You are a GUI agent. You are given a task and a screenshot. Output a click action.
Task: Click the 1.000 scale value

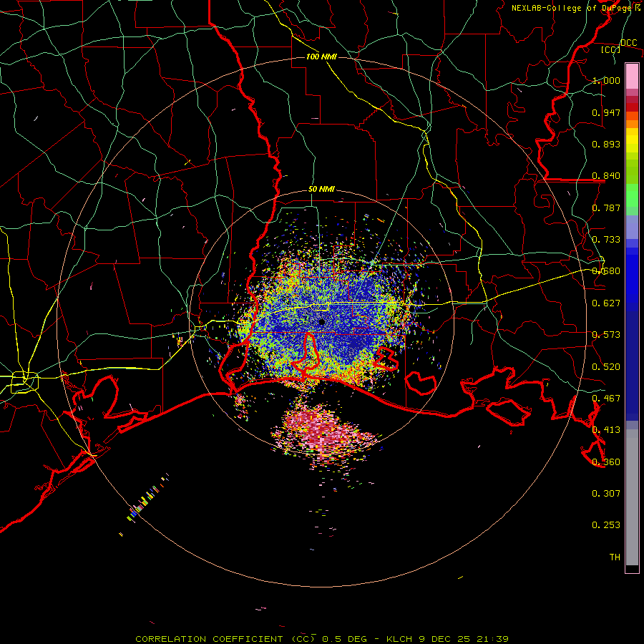click(606, 80)
